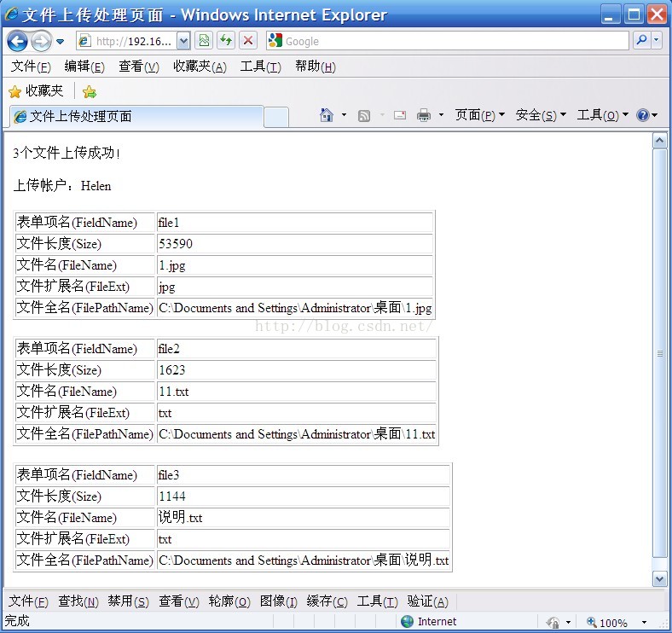Click the RSS feeds icon
Viewport: 672px width, 633px height.
364,115
